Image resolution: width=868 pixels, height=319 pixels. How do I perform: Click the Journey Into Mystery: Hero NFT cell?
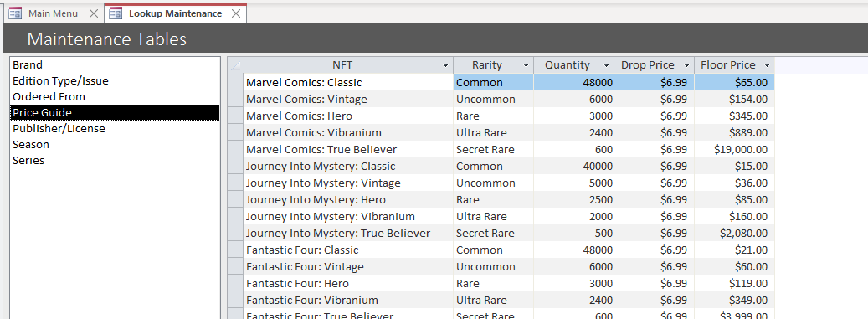click(x=347, y=199)
